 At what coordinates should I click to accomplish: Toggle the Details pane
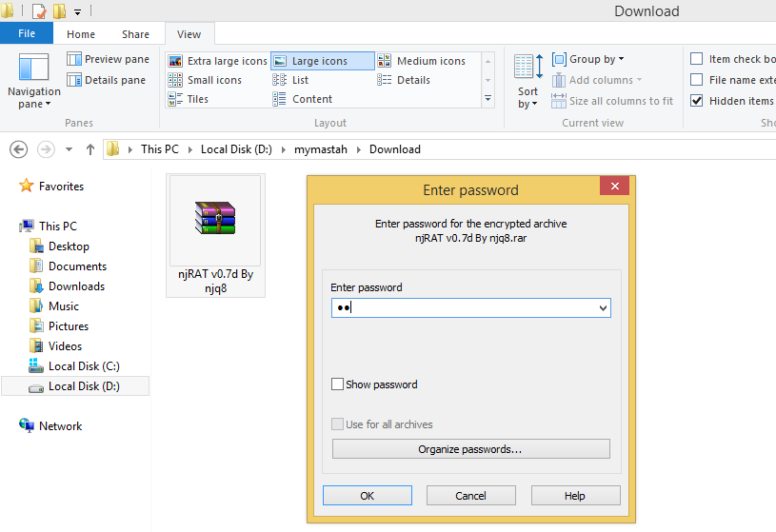106,80
